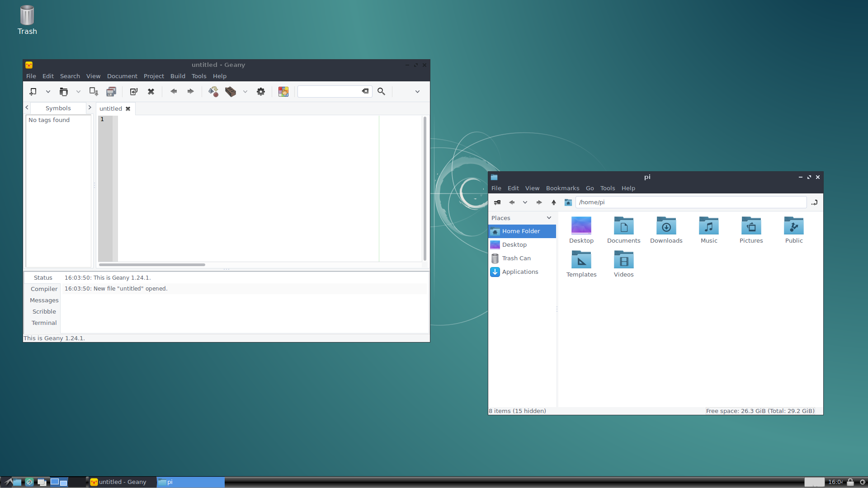Click the new tab icon in file manager
This screenshot has width=868, height=488.
coord(497,202)
